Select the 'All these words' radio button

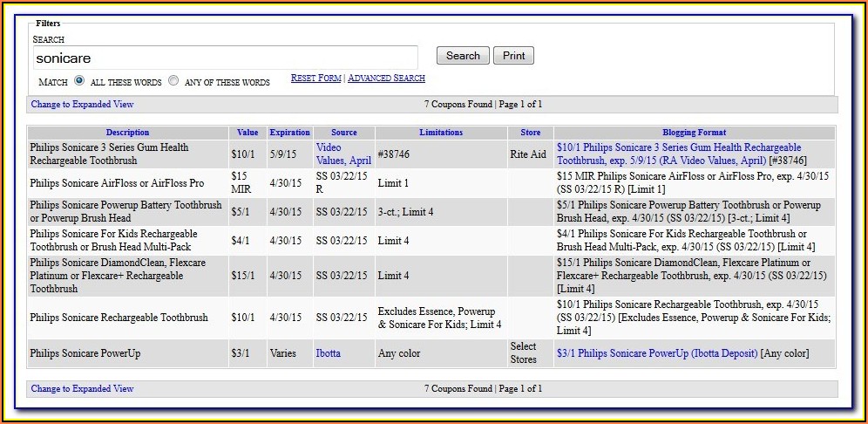79,81
